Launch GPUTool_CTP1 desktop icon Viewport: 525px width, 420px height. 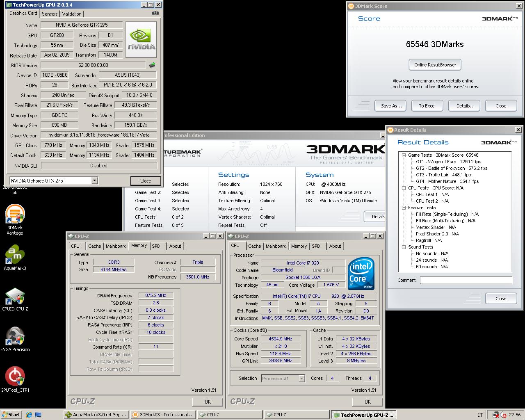tap(15, 379)
